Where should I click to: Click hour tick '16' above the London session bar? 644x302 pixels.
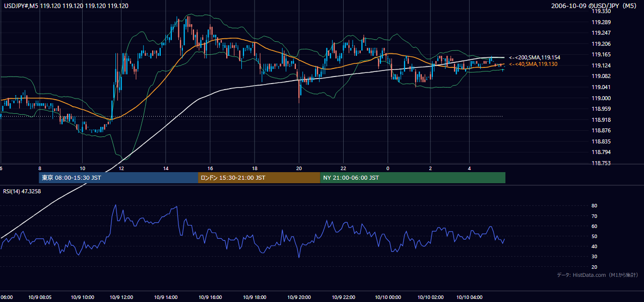(211, 168)
